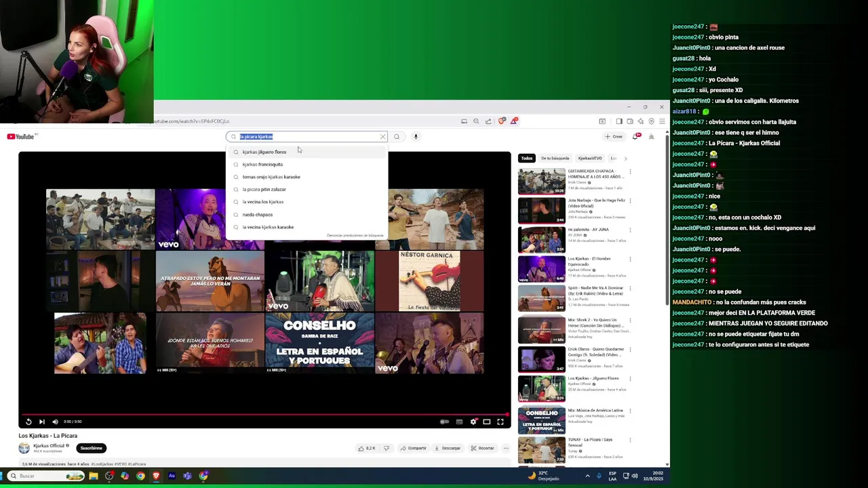Open options for GUITARREADA CHAPACA video
The width and height of the screenshot is (868, 488).
point(630,171)
